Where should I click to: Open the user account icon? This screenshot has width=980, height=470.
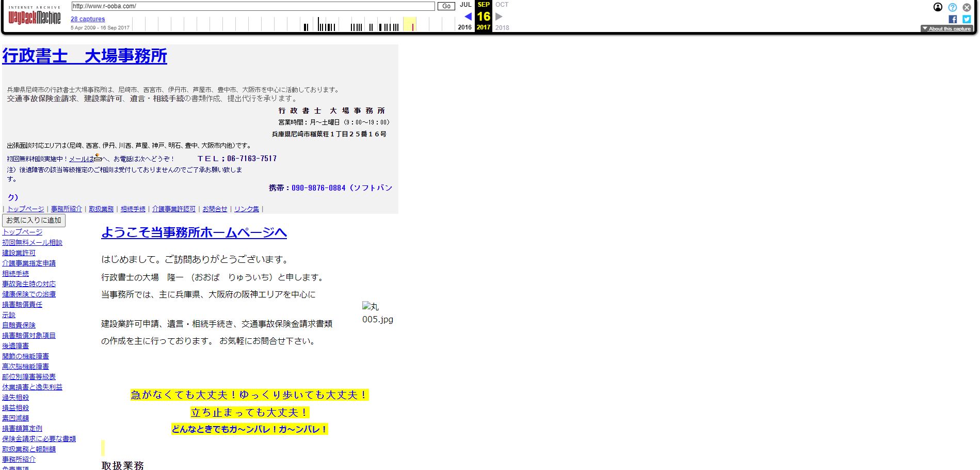(938, 7)
